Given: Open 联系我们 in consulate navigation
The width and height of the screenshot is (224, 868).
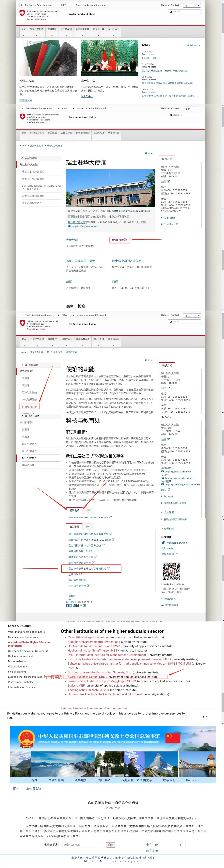Looking at the screenshot, I should click(169, 780).
